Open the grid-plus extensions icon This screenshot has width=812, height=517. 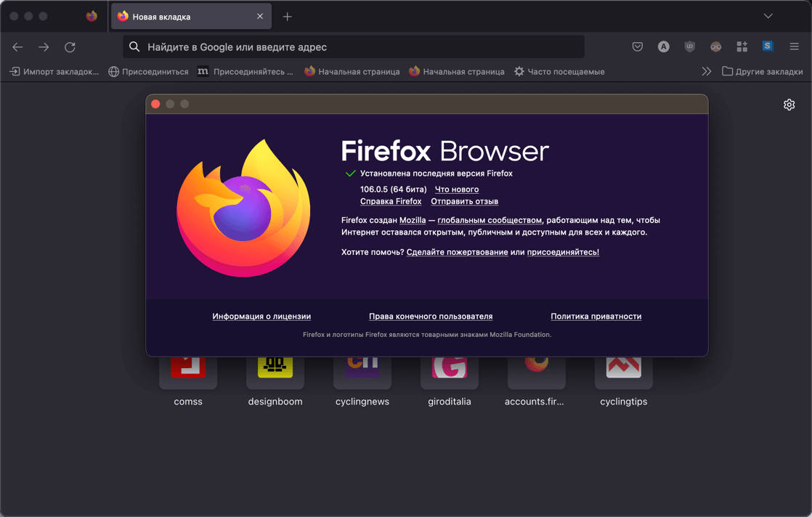tap(742, 46)
